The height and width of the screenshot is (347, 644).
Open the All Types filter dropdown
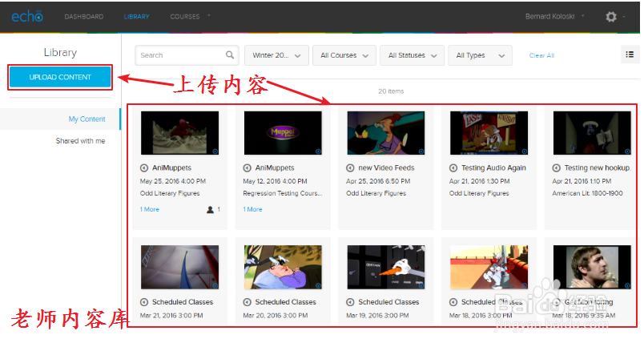[480, 55]
